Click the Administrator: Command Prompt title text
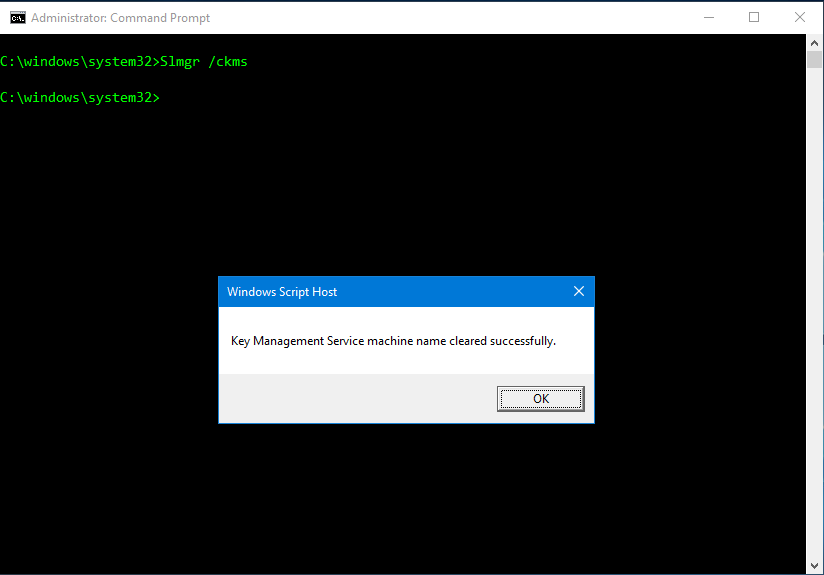The width and height of the screenshot is (824, 575). coord(120,18)
